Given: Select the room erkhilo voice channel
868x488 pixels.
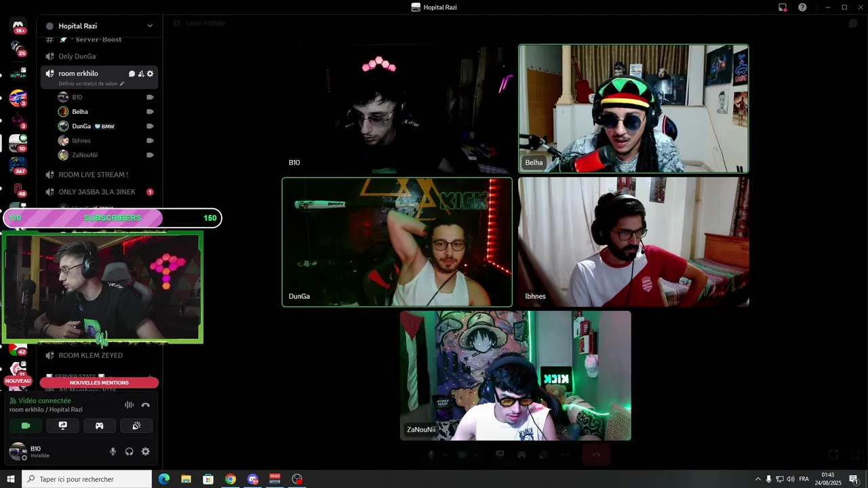Looking at the screenshot, I should click(x=78, y=73).
